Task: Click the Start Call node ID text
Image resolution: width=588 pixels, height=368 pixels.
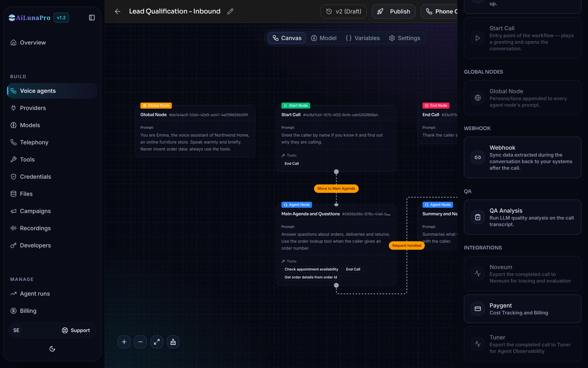Action: point(341,115)
